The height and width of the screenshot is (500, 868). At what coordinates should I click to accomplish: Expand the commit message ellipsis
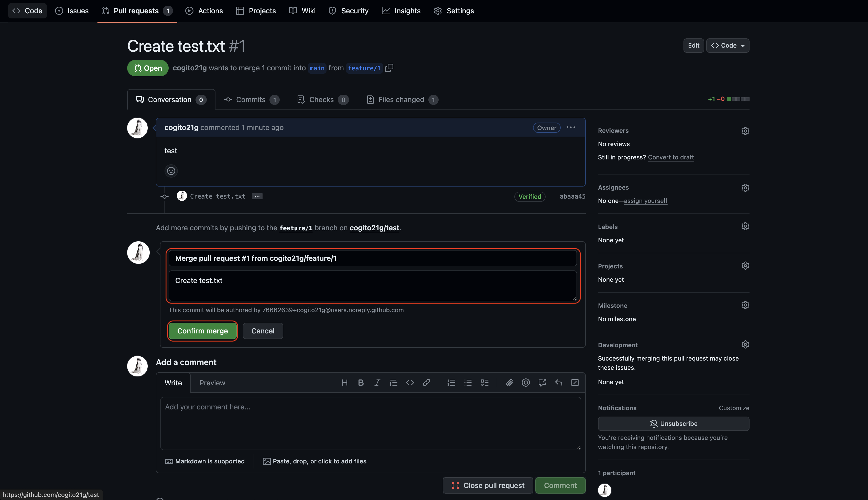[257, 197]
